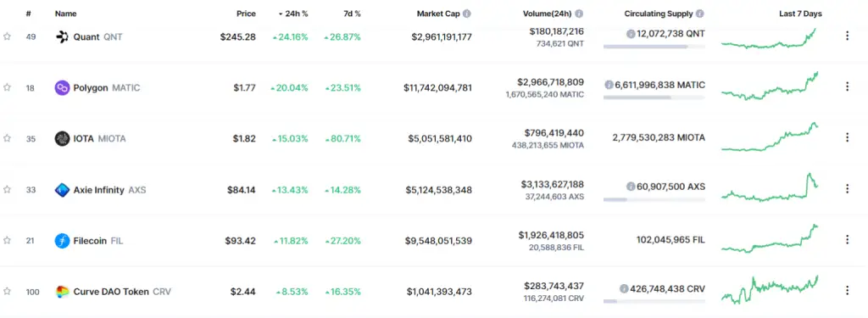View IOTA last 7 days sparkline chart
The image size is (868, 318).
click(770, 137)
